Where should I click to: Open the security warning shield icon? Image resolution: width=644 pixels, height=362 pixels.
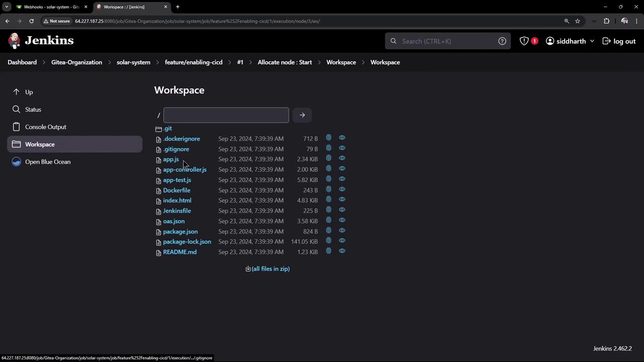click(x=524, y=41)
